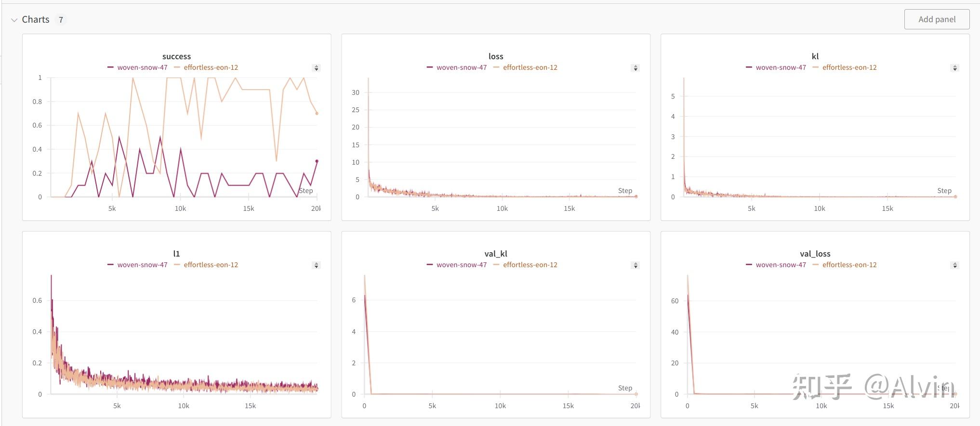Viewport: 980px width, 426px height.
Task: Open legend stepper on loss chart
Action: click(636, 68)
